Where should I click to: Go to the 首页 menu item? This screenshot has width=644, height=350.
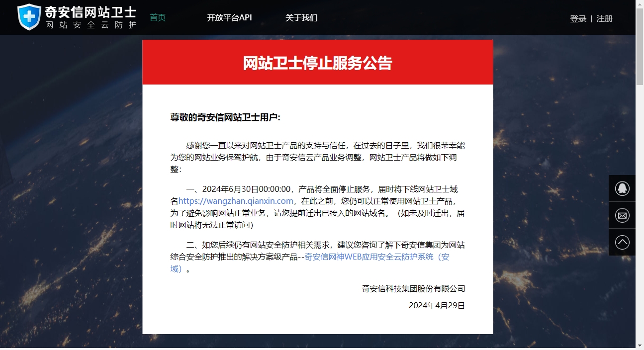[x=158, y=17]
